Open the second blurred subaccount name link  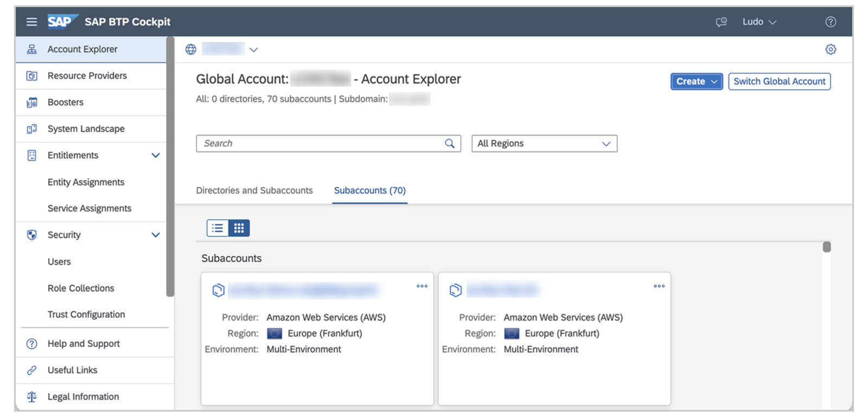(x=502, y=290)
